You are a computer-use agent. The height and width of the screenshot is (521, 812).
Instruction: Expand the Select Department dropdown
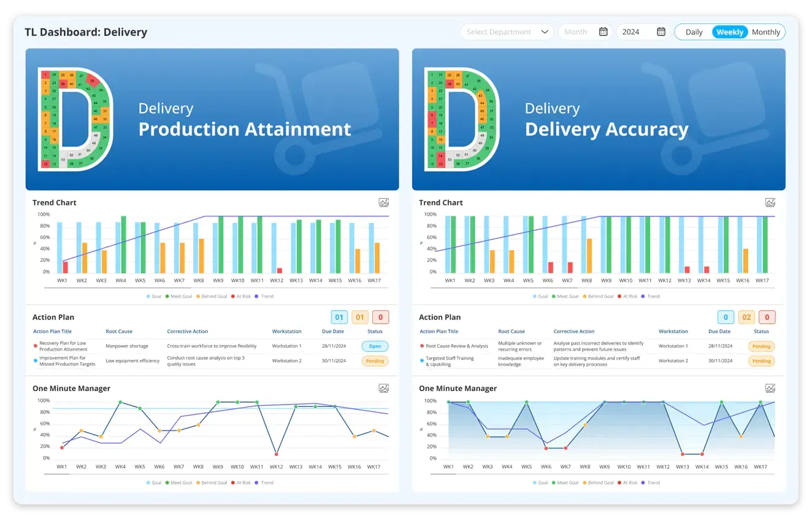click(507, 31)
